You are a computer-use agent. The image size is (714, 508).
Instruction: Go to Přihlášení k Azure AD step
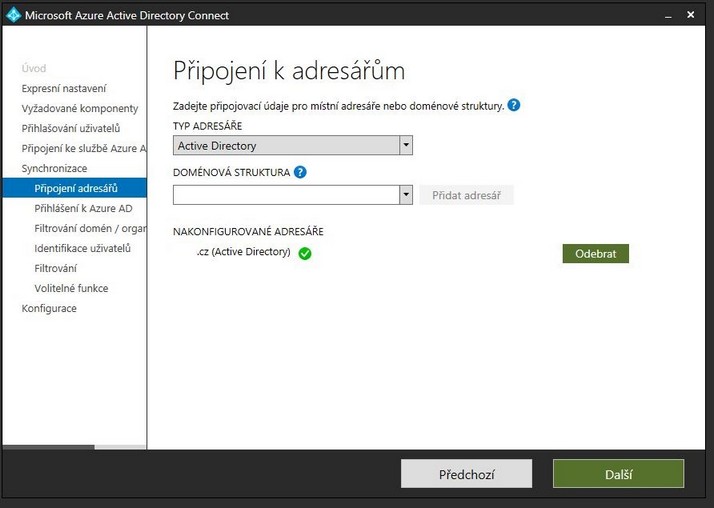83,208
